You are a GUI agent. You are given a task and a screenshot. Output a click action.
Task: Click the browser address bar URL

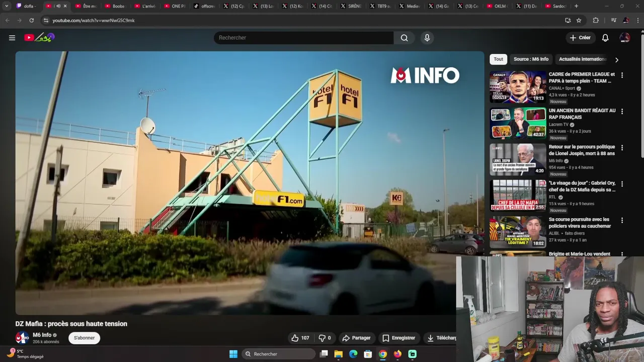coord(94,21)
